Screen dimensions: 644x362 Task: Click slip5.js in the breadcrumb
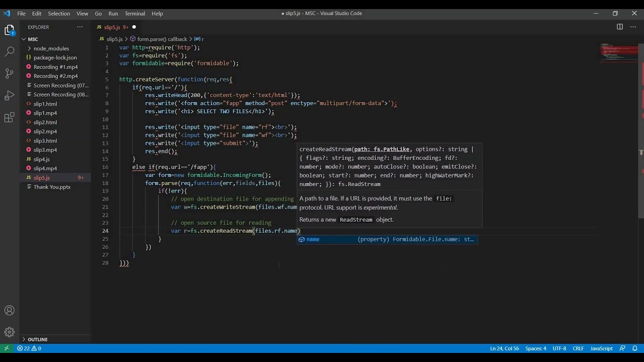(114, 39)
